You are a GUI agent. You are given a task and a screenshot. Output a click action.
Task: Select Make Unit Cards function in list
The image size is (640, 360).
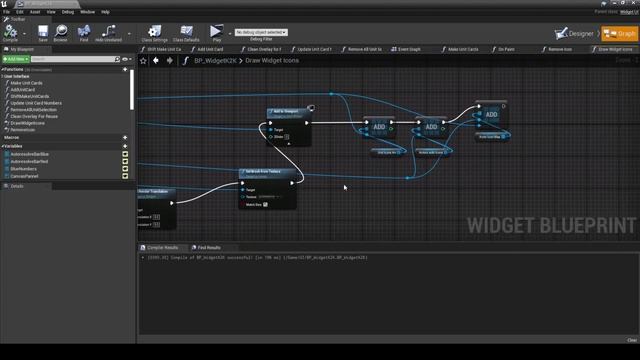pos(26,83)
